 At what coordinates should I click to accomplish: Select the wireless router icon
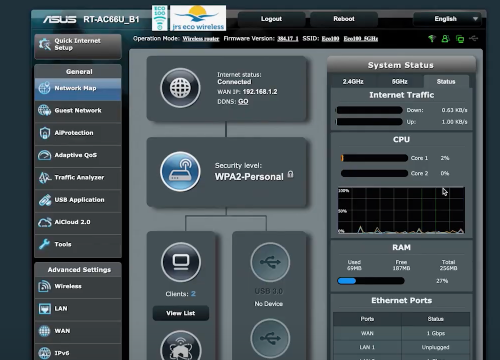[x=180, y=171]
